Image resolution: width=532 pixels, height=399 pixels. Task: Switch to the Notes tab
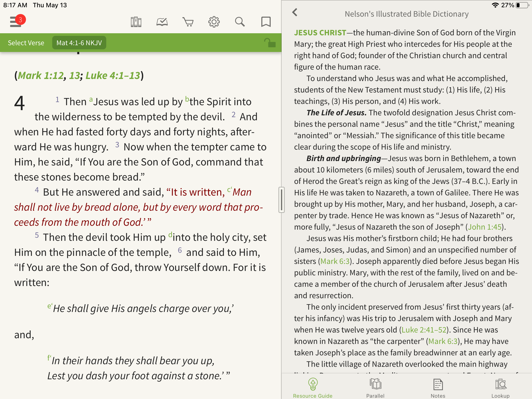coord(438,388)
